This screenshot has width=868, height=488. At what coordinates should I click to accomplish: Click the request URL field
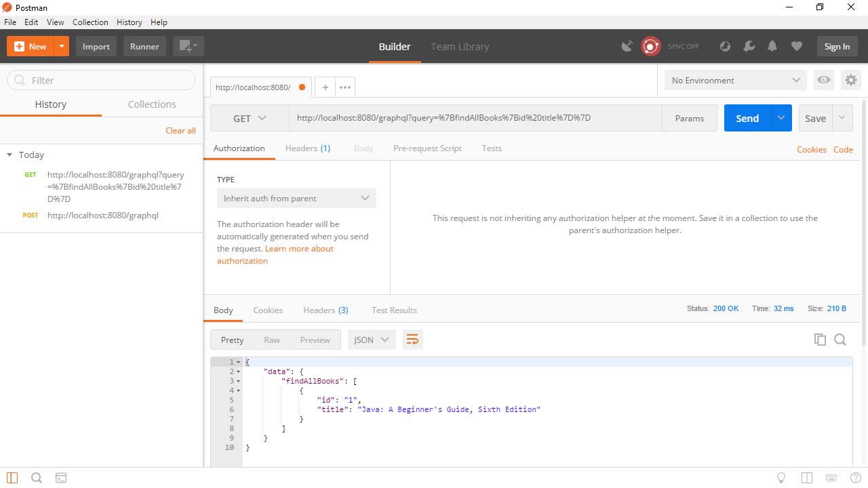475,118
